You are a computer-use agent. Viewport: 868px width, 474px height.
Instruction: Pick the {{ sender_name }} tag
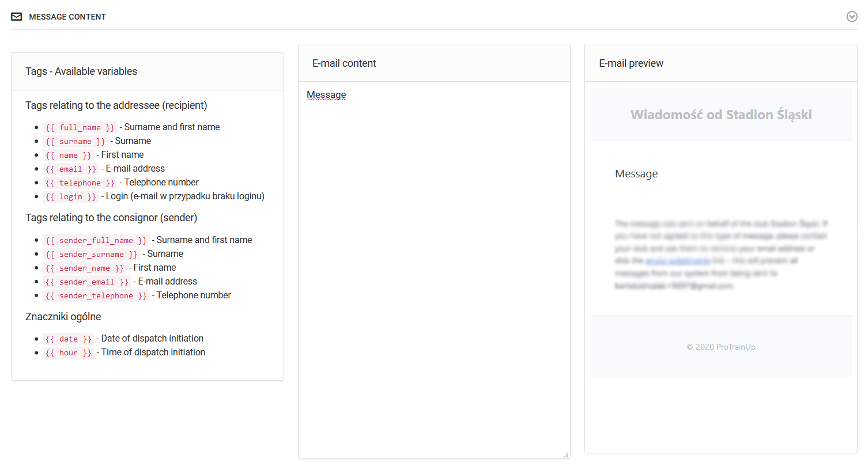click(85, 268)
